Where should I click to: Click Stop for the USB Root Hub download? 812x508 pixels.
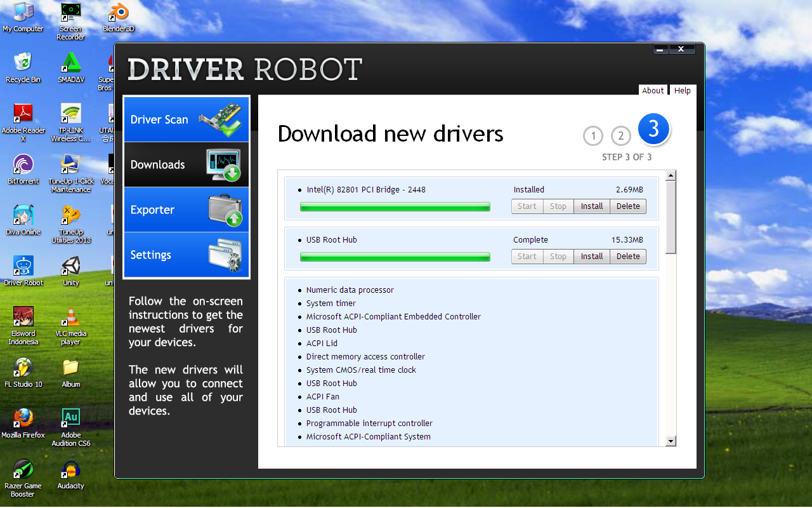pos(558,257)
